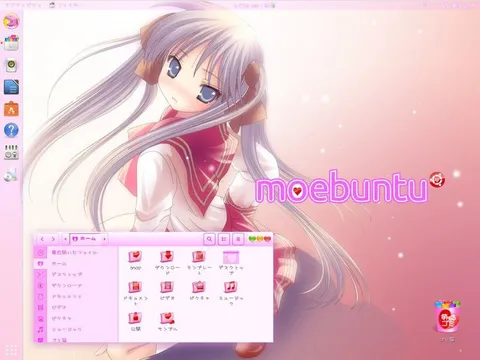Select ピクチャ in the sidebar
The height and width of the screenshot is (360, 480).
pos(76,318)
